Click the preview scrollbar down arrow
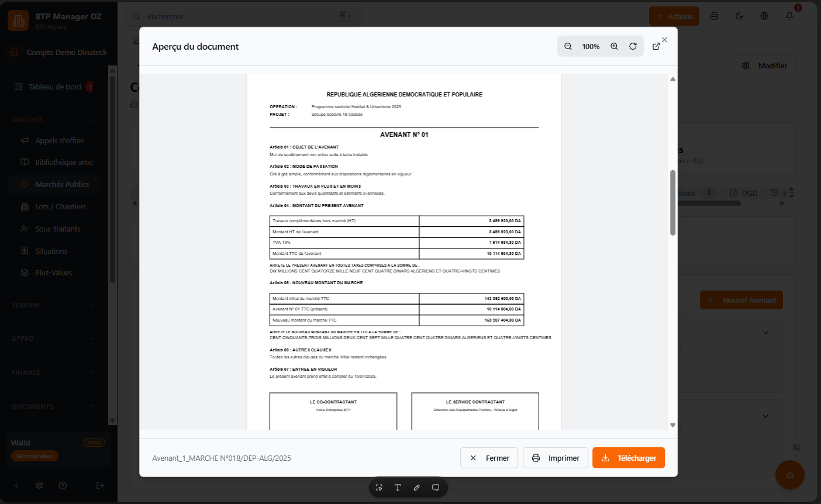Screen dimensions: 821x504 point(672,425)
